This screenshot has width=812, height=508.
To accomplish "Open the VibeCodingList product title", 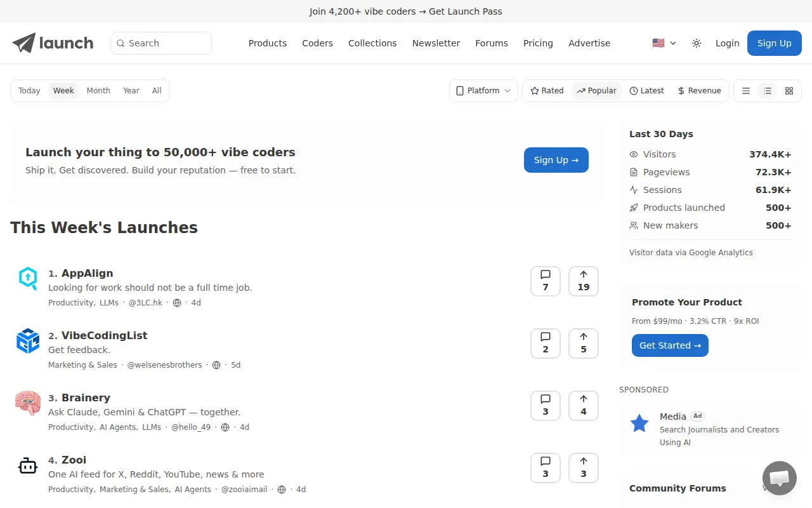I will coord(104,335).
